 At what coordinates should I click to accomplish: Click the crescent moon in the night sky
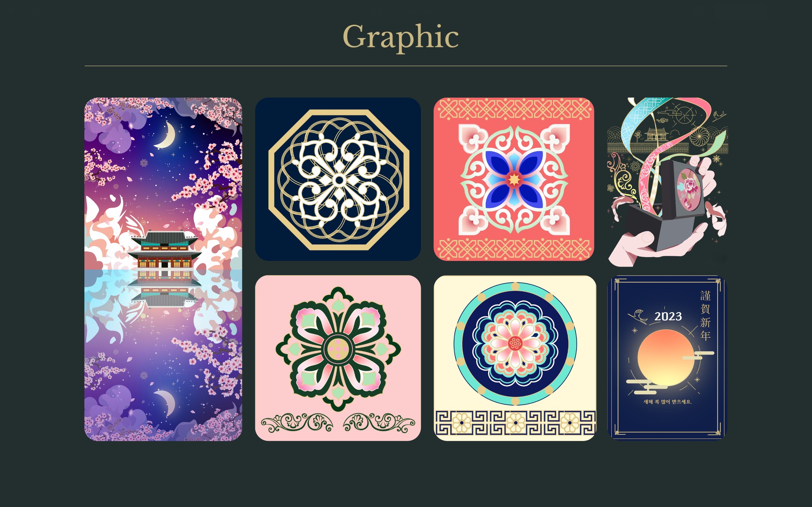(x=166, y=135)
